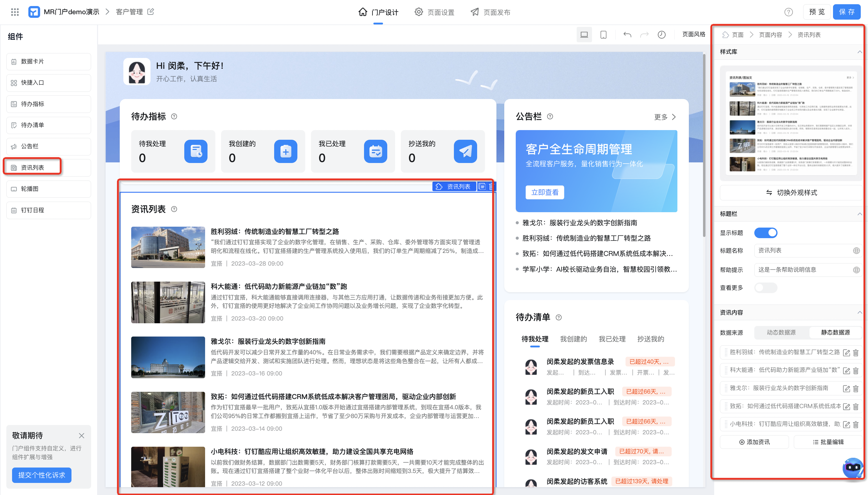This screenshot has width=868, height=495.
Task: Click help icon beside 待办指标 title
Action: (174, 117)
